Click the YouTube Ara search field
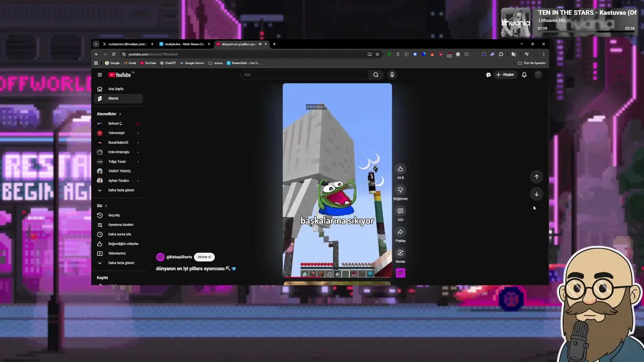The image size is (644, 362). 305,75
